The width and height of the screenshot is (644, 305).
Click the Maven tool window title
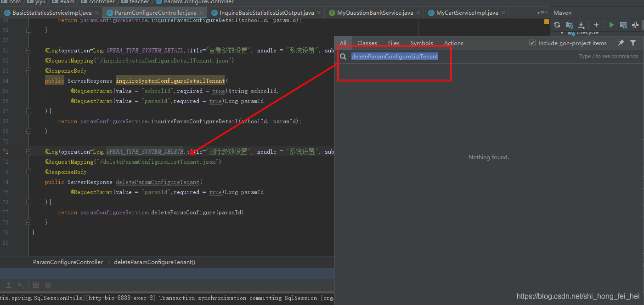point(562,13)
